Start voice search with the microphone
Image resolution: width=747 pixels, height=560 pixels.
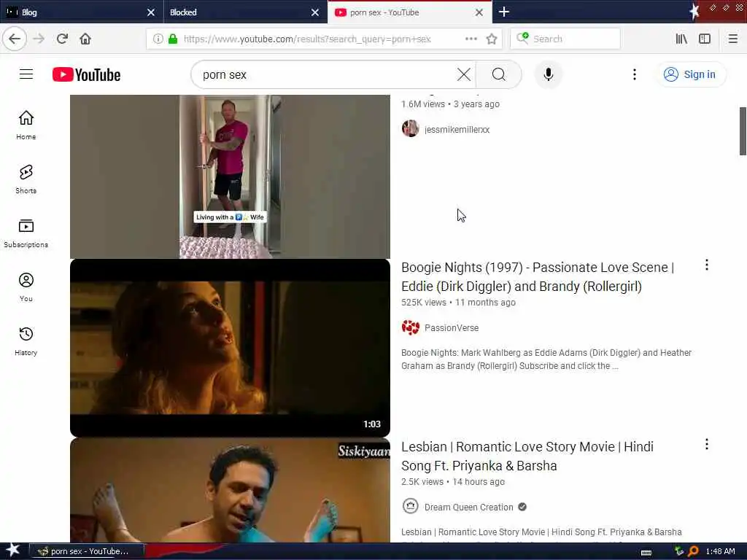coord(549,74)
